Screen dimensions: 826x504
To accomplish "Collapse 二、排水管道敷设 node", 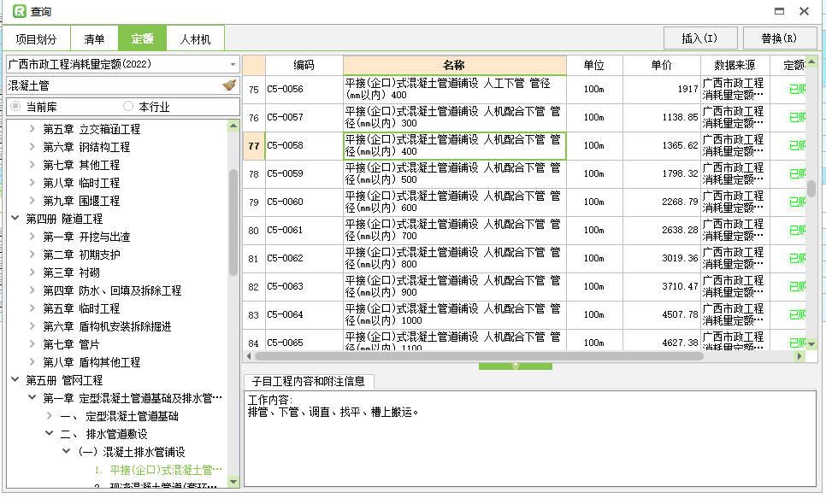I will pos(49,433).
